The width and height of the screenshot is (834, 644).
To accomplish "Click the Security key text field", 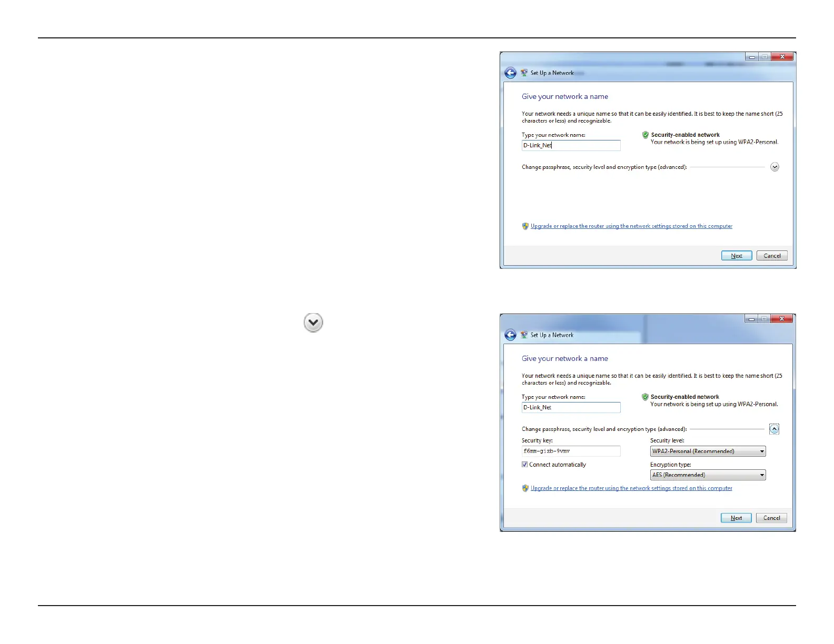I will (571, 451).
